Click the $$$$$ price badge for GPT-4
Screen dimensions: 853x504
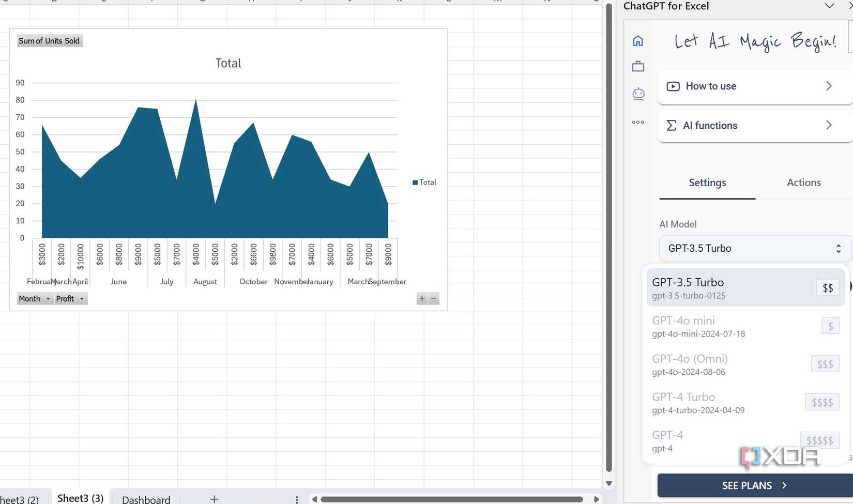[x=819, y=440]
